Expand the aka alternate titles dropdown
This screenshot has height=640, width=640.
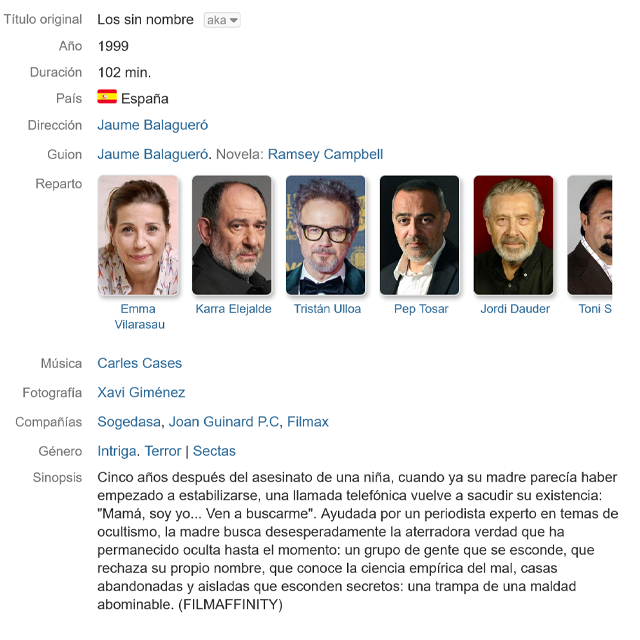pos(222,20)
